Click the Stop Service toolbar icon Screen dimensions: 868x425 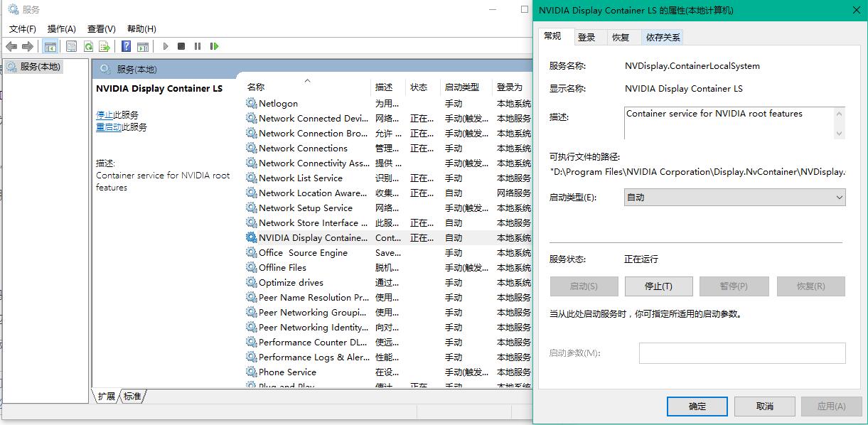[181, 46]
